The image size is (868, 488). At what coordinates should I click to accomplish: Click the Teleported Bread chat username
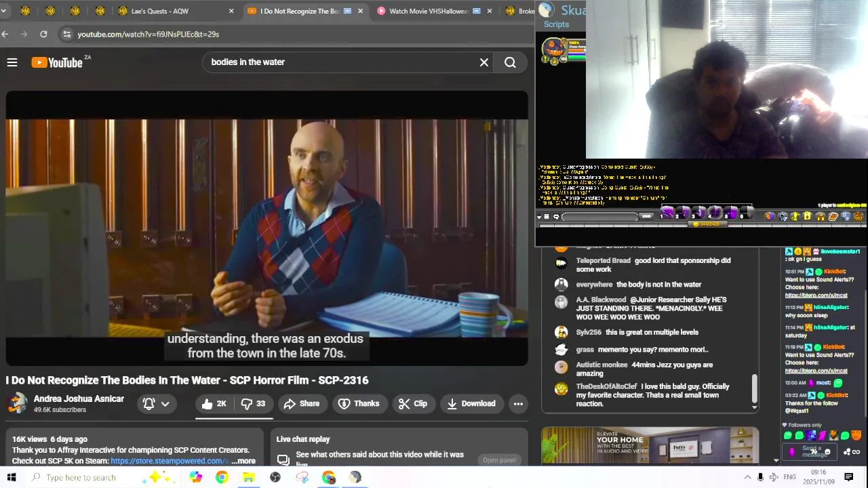[x=604, y=260]
